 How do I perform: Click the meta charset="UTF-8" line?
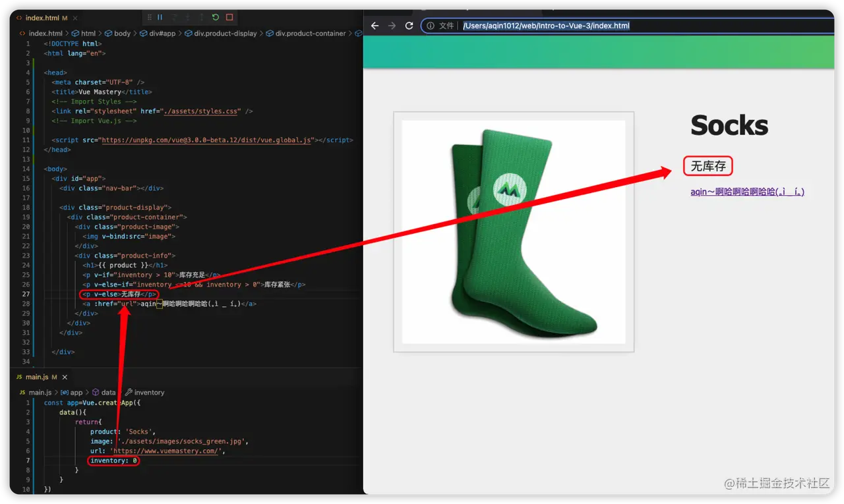[98, 82]
